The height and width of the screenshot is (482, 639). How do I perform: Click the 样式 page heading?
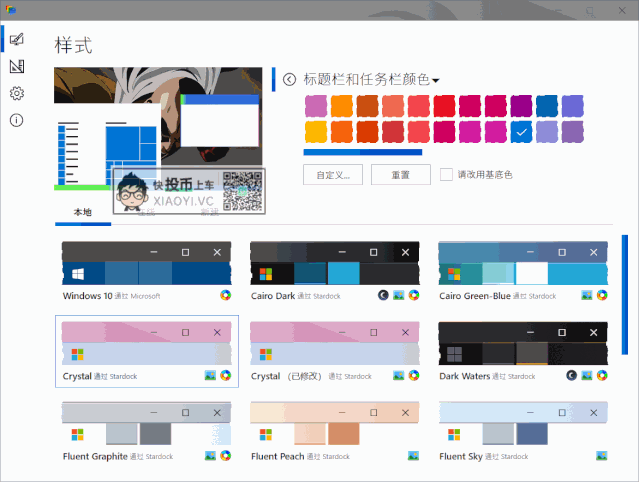73,45
